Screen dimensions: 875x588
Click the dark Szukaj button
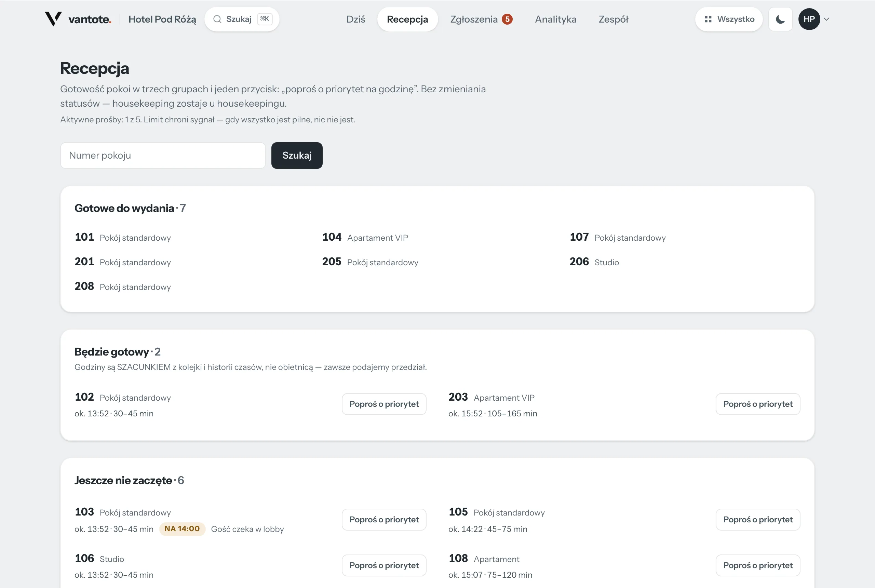[297, 155]
